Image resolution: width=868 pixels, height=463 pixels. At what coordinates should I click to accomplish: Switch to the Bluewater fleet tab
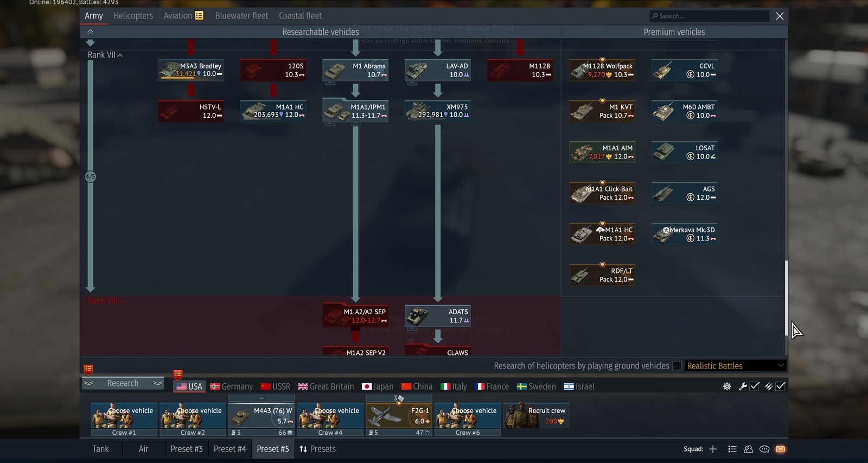pyautogui.click(x=241, y=16)
